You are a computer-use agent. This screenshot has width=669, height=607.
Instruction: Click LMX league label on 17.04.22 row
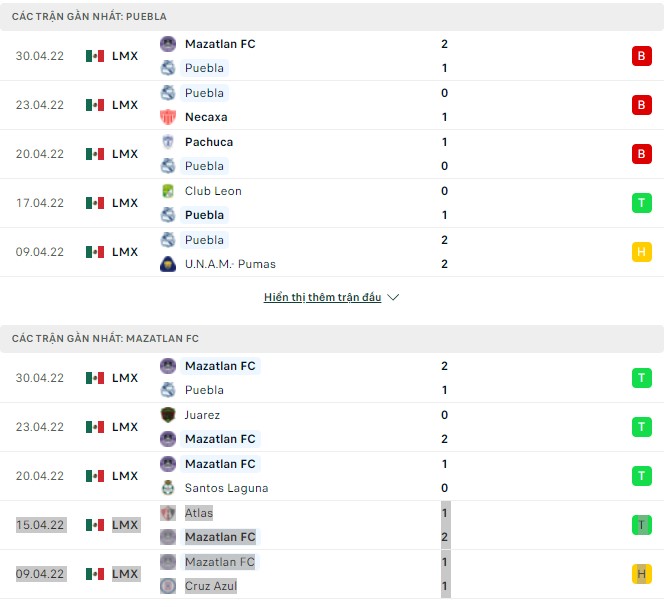(125, 203)
